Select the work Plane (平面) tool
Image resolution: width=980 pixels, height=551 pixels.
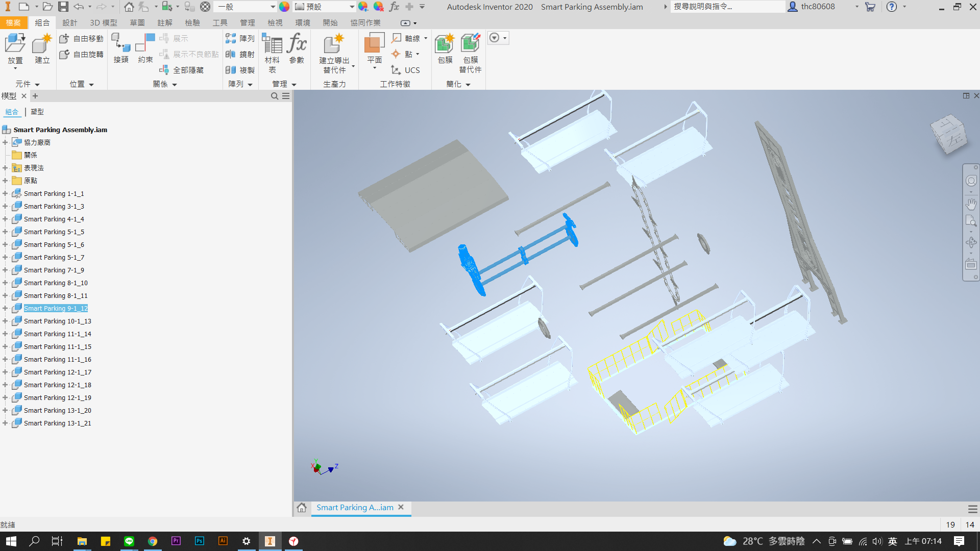coord(374,44)
